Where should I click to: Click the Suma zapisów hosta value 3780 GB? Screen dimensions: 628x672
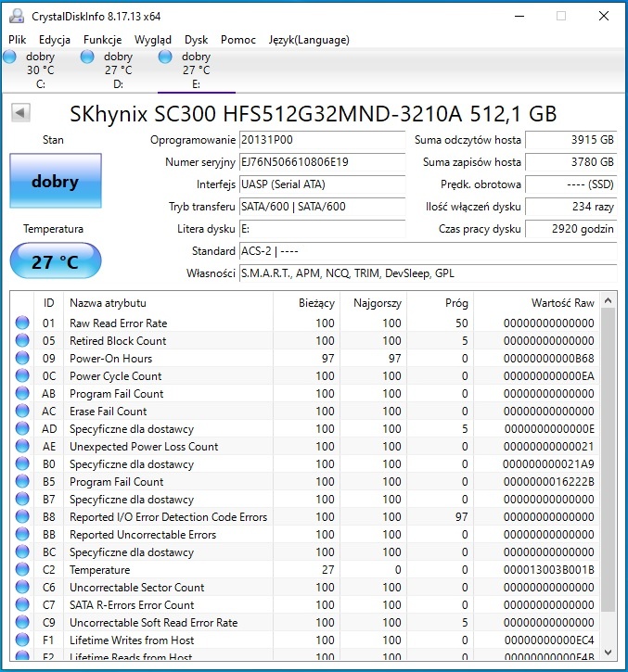pos(570,162)
